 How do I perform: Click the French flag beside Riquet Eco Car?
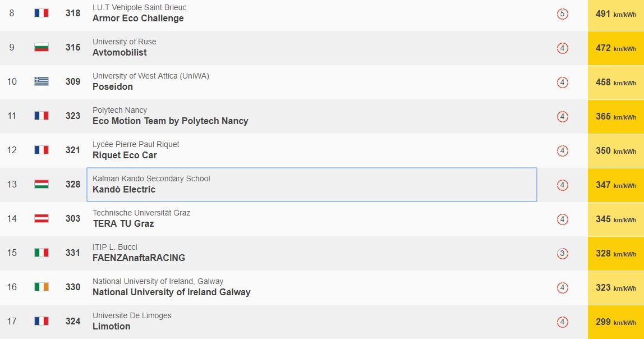[x=42, y=150]
